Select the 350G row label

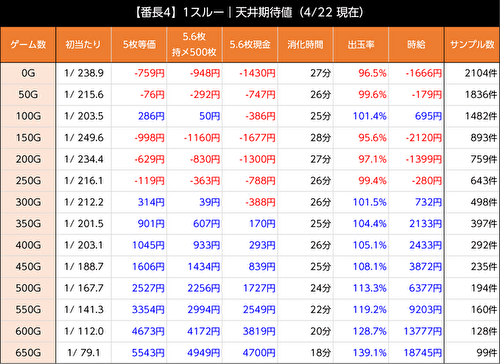[x=28, y=224]
